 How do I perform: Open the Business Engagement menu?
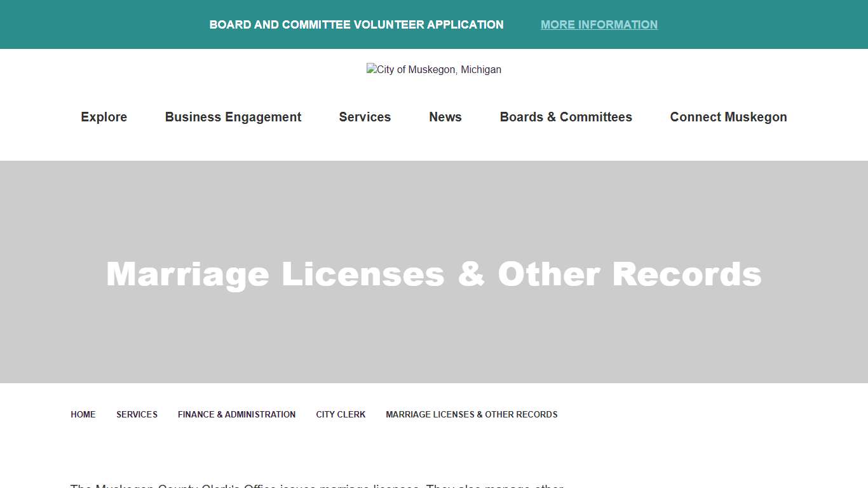click(x=233, y=117)
